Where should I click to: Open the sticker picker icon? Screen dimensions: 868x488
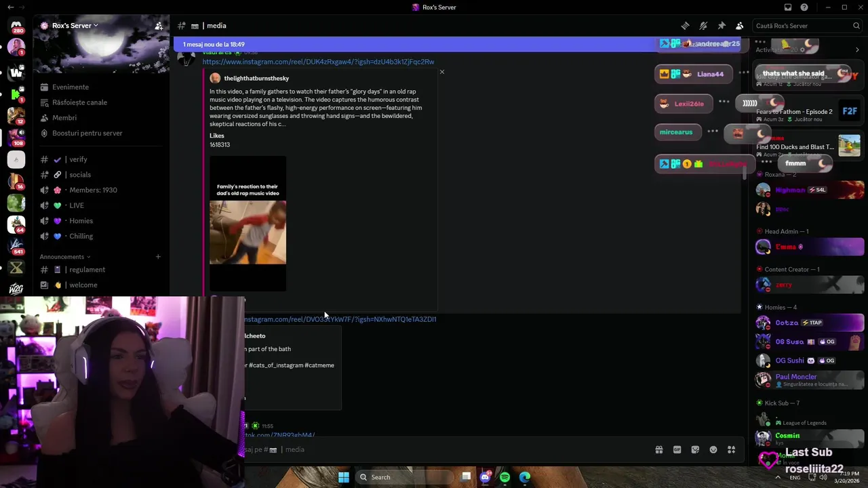pos(695,449)
